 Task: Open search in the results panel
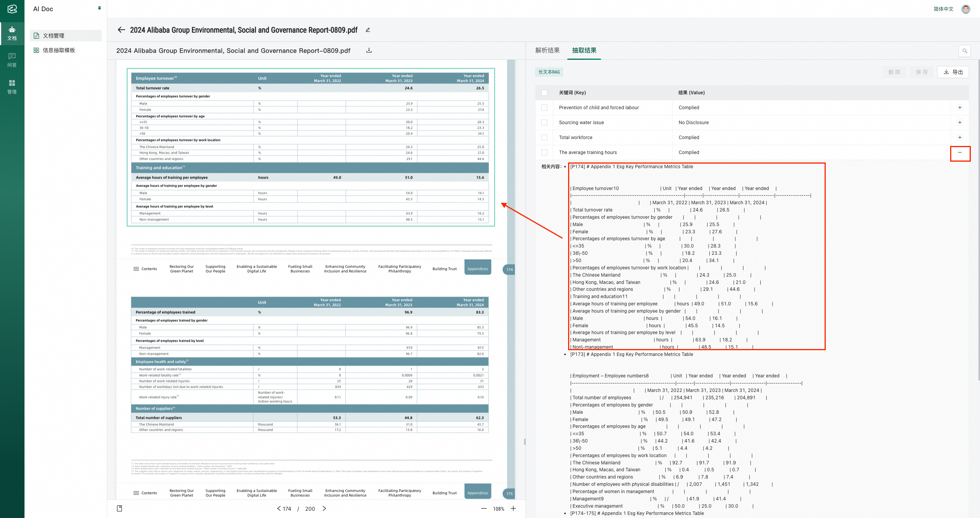pyautogui.click(x=965, y=51)
